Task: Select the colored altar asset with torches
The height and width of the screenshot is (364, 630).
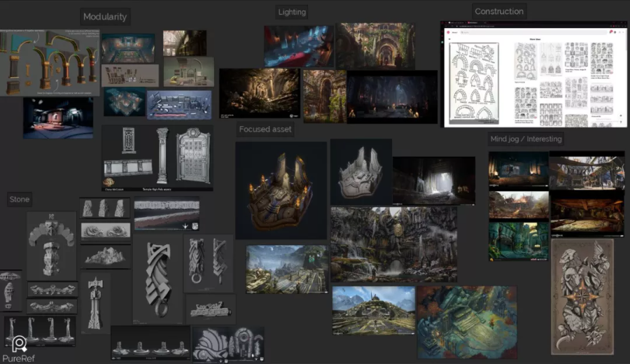Action: [281, 190]
